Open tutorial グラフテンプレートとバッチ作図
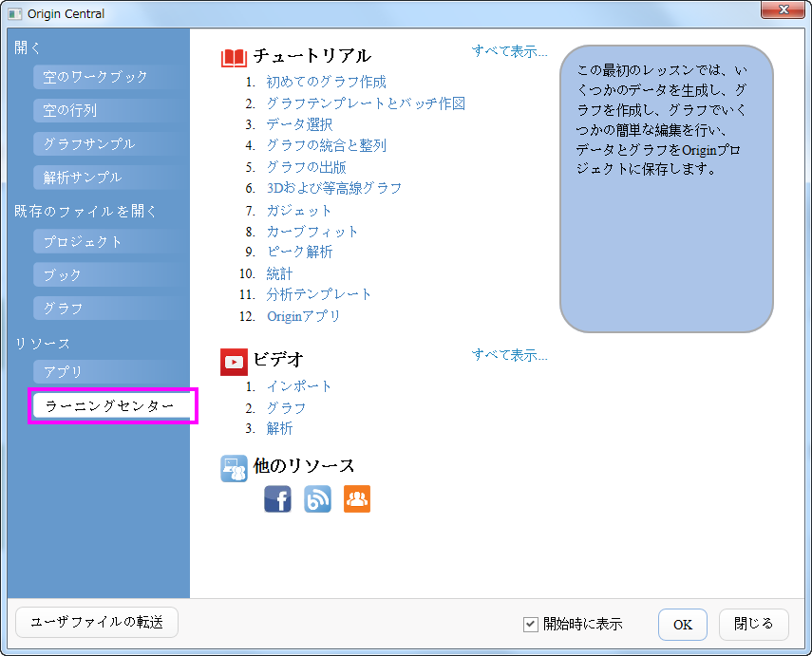Image resolution: width=812 pixels, height=656 pixels. pyautogui.click(x=366, y=103)
